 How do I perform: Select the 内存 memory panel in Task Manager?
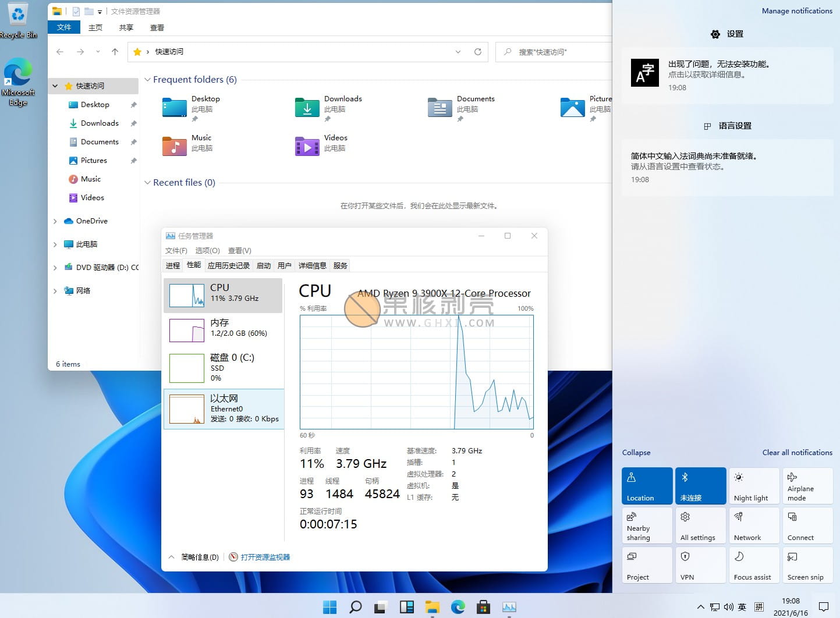(x=224, y=330)
